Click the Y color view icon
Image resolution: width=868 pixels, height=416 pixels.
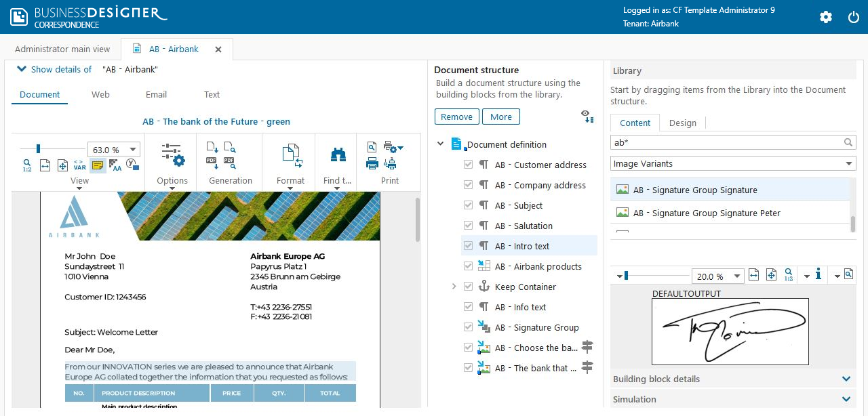(133, 164)
